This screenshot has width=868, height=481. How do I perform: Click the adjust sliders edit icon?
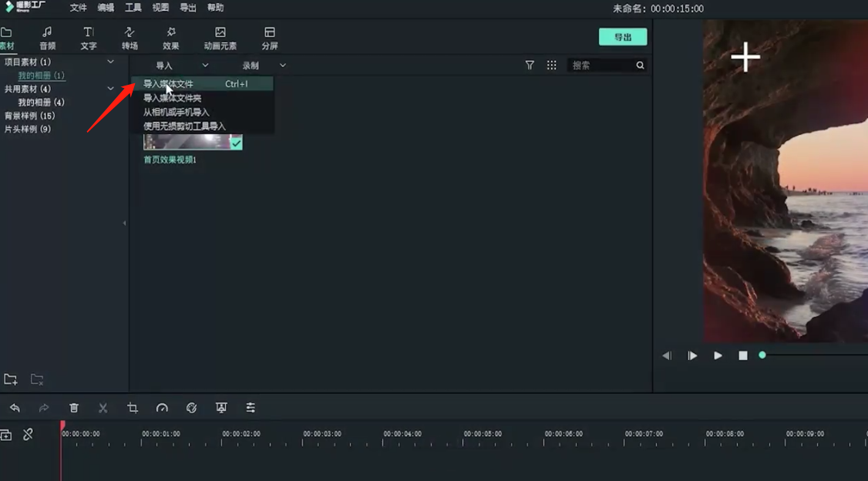[x=251, y=408]
